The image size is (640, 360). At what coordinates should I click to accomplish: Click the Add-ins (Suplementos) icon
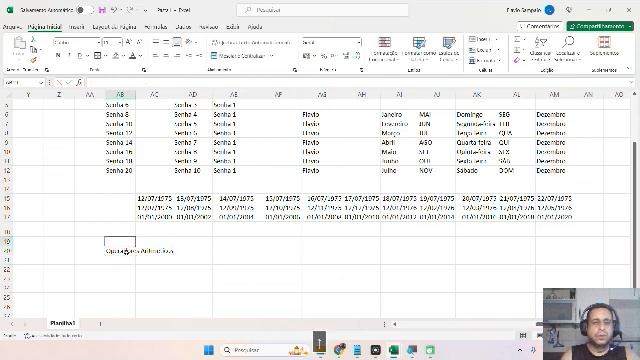(x=604, y=46)
